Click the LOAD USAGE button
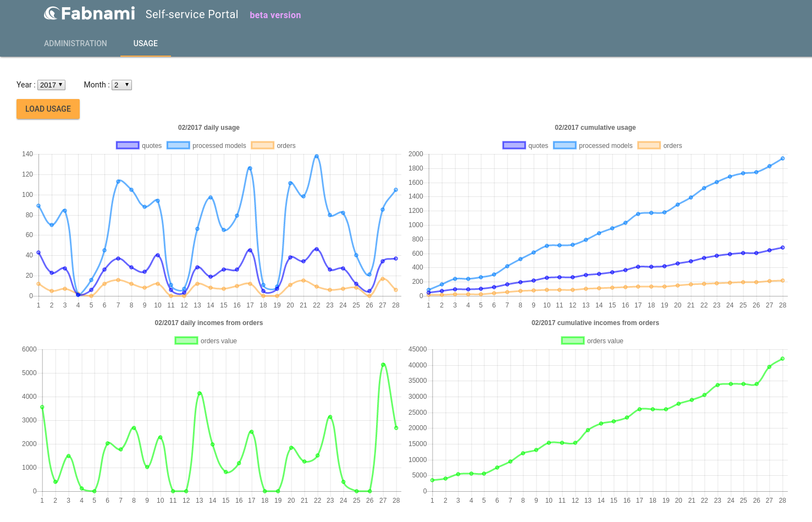The height and width of the screenshot is (522, 812). click(x=48, y=109)
